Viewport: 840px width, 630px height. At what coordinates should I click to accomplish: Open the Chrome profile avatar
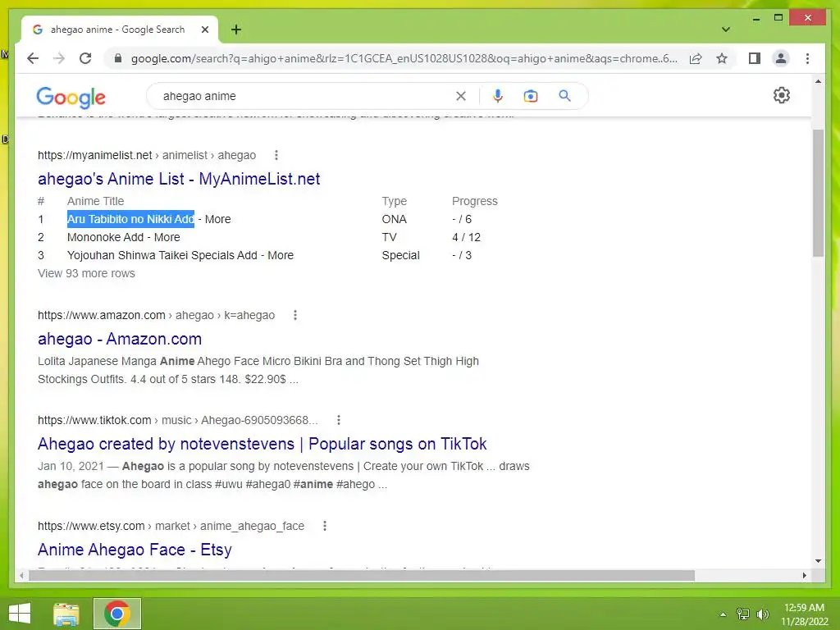click(x=781, y=58)
